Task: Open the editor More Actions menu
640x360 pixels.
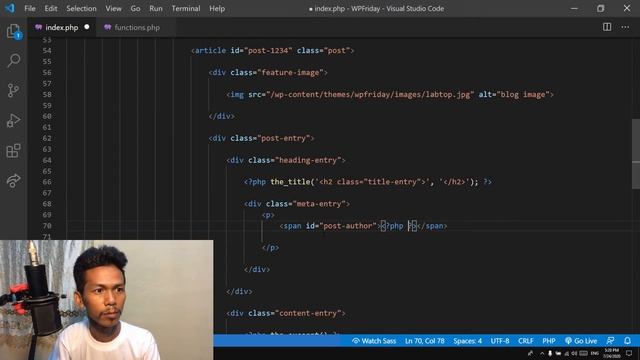Action: 625,27
